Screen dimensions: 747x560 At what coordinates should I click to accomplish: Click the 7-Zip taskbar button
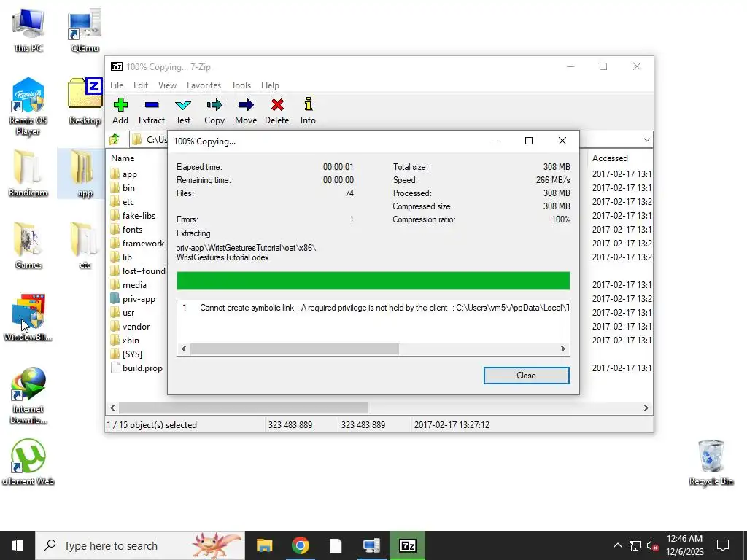tap(407, 545)
